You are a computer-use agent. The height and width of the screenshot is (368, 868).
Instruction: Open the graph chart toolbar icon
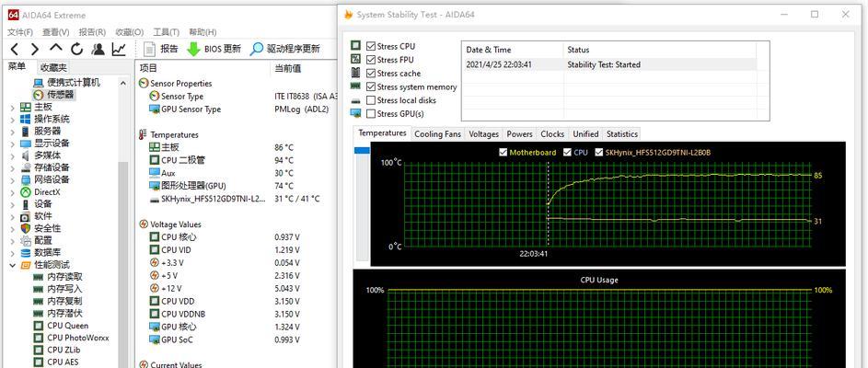coord(119,50)
